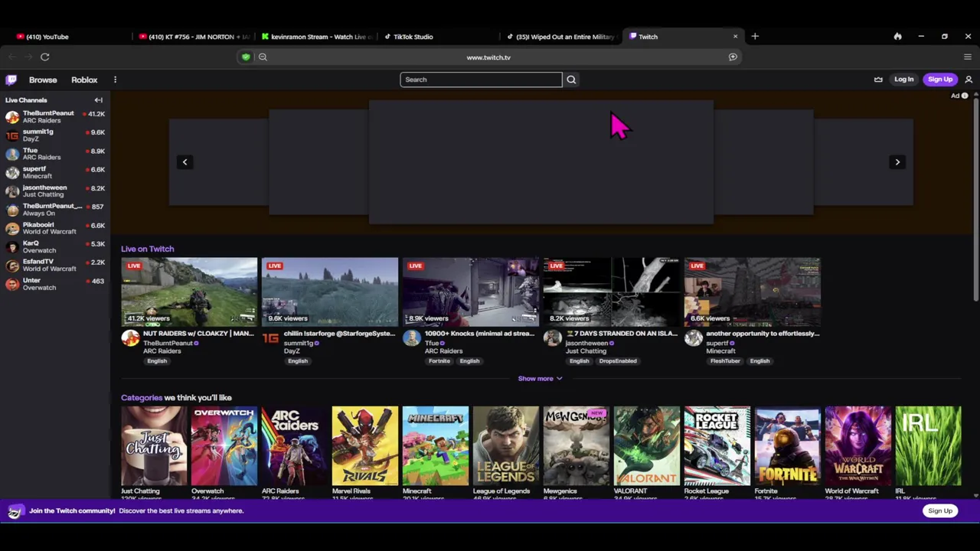Open Just Chatting category cover
The width and height of the screenshot is (980, 551).
click(154, 445)
